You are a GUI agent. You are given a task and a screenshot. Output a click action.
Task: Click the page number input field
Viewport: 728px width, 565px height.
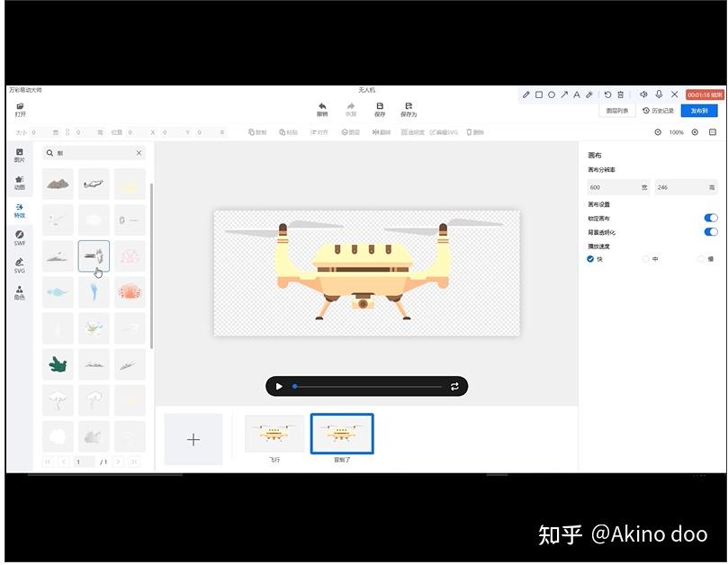coord(85,462)
